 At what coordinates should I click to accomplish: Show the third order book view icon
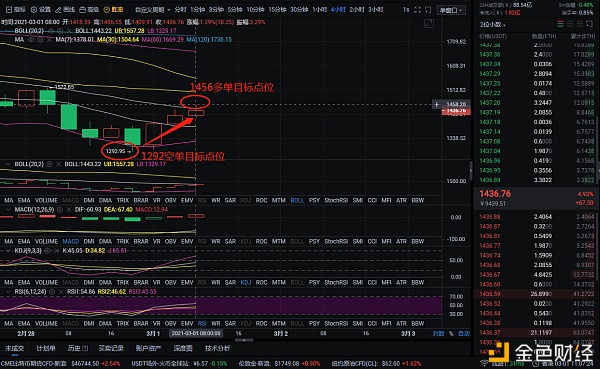579,24
